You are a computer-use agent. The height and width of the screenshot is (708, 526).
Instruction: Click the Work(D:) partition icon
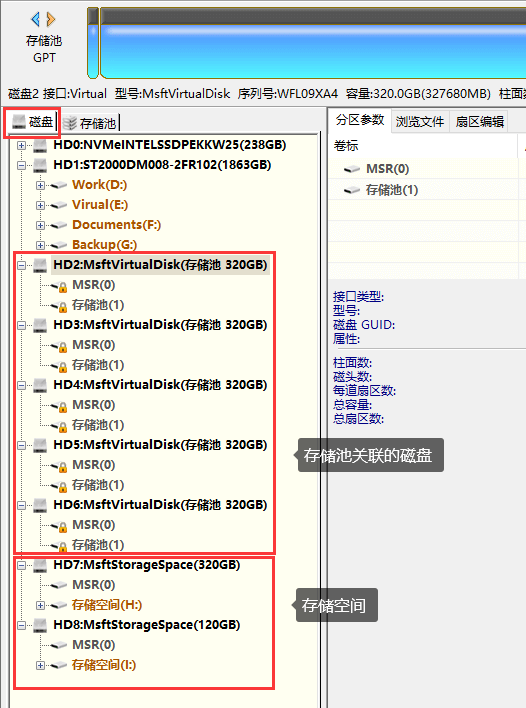(x=59, y=185)
